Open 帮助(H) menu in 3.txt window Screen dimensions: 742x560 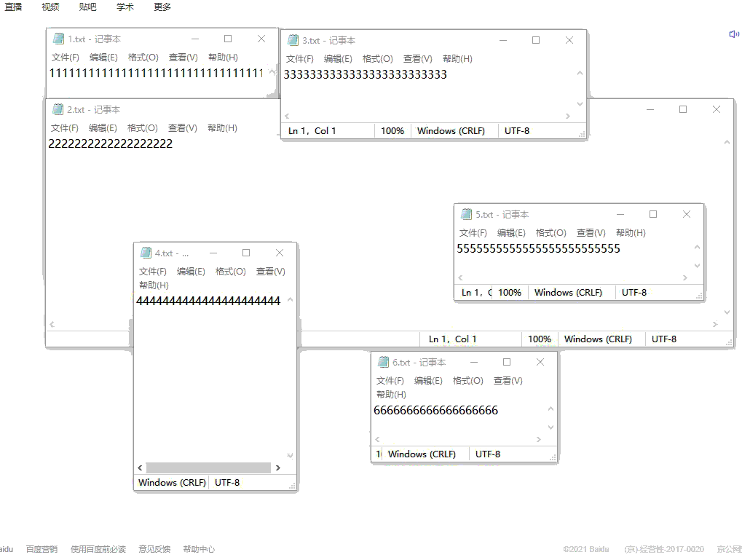[457, 59]
